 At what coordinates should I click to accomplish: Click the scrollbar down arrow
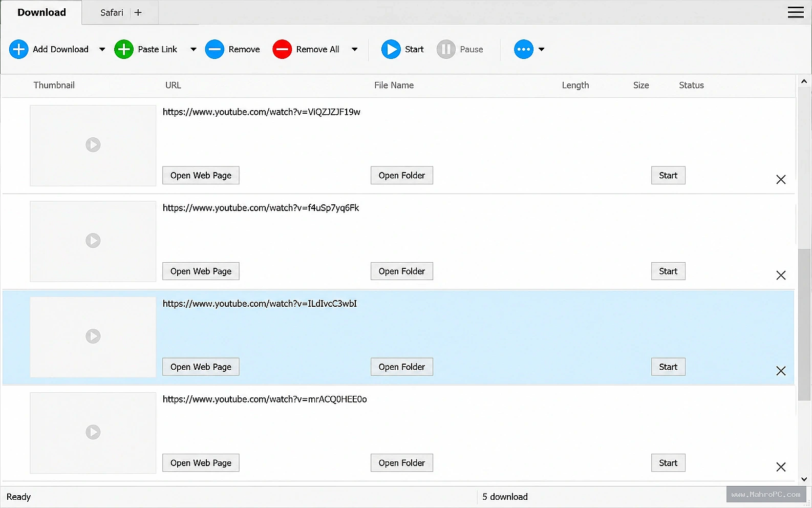click(804, 479)
